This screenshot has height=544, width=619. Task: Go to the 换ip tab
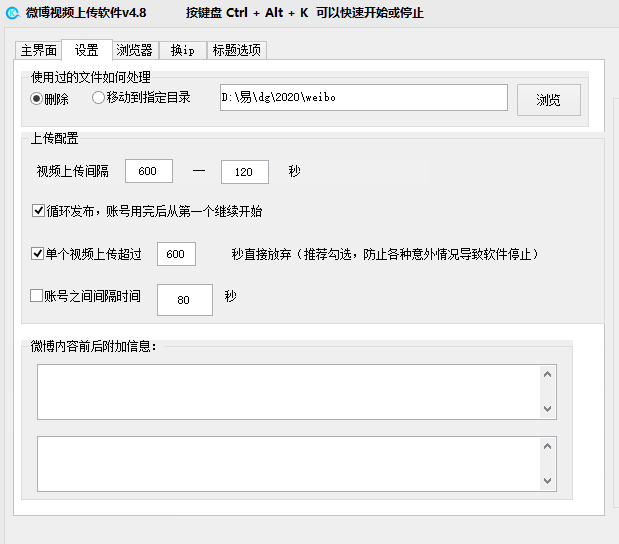183,50
